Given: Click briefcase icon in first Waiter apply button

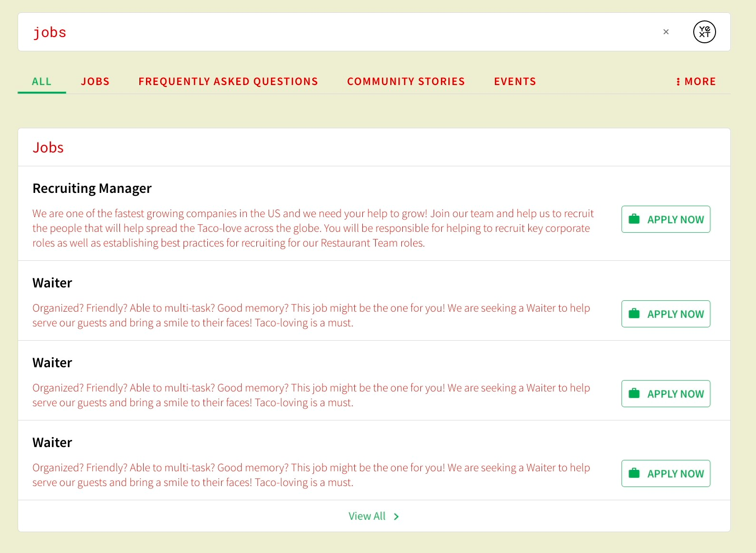Looking at the screenshot, I should pos(634,314).
